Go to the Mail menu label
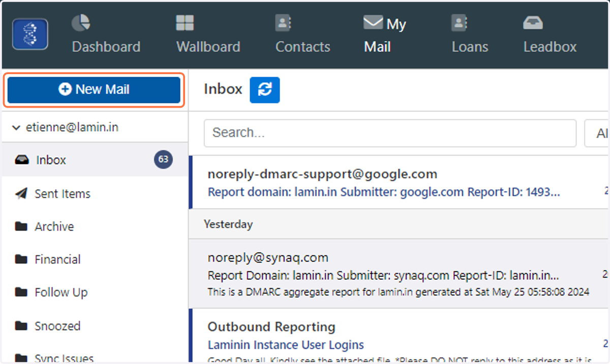 377,47
